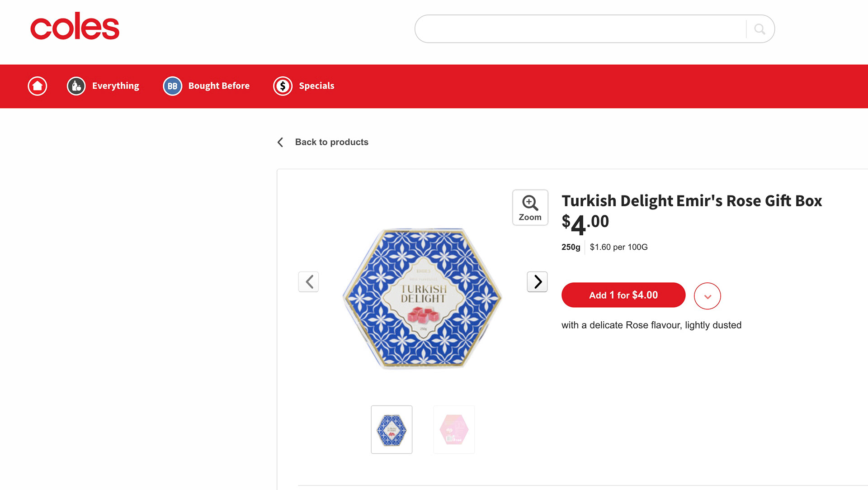Viewport: 868px width, 490px height.
Task: Expand the quantity dropdown chevron
Action: pyautogui.click(x=708, y=296)
